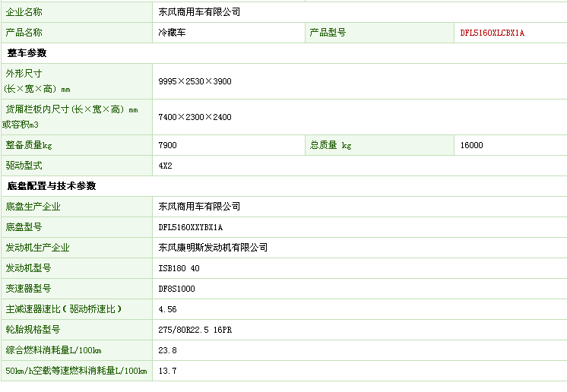Screen dimensions: 567x392
Task: Click the 底盘生产企业 label
Action: pyautogui.click(x=33, y=207)
